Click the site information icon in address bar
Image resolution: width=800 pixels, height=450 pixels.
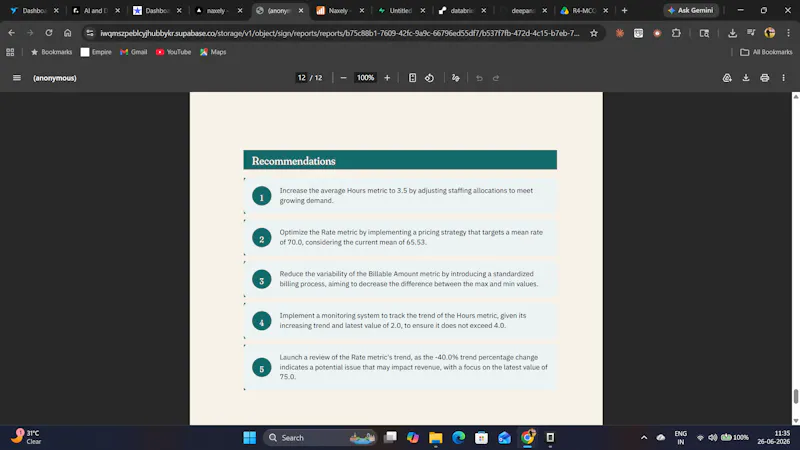pyautogui.click(x=90, y=33)
